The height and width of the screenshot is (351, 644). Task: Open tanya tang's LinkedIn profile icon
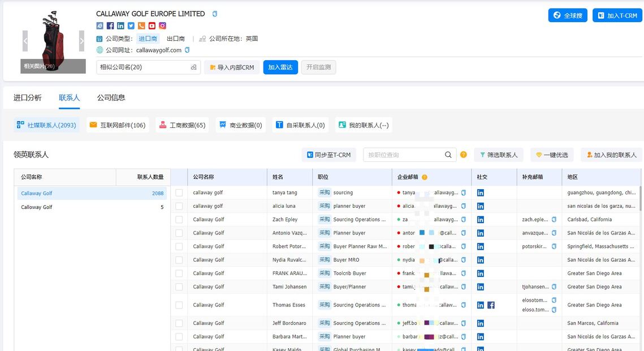tap(480, 192)
